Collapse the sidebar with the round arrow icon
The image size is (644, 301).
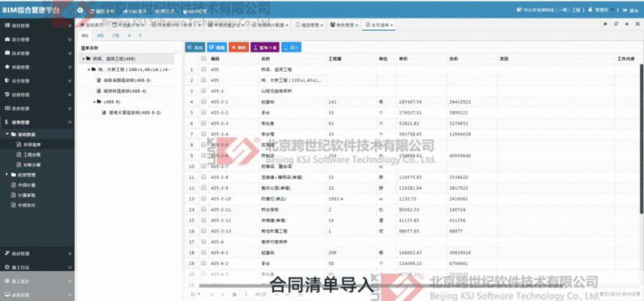coord(80,10)
